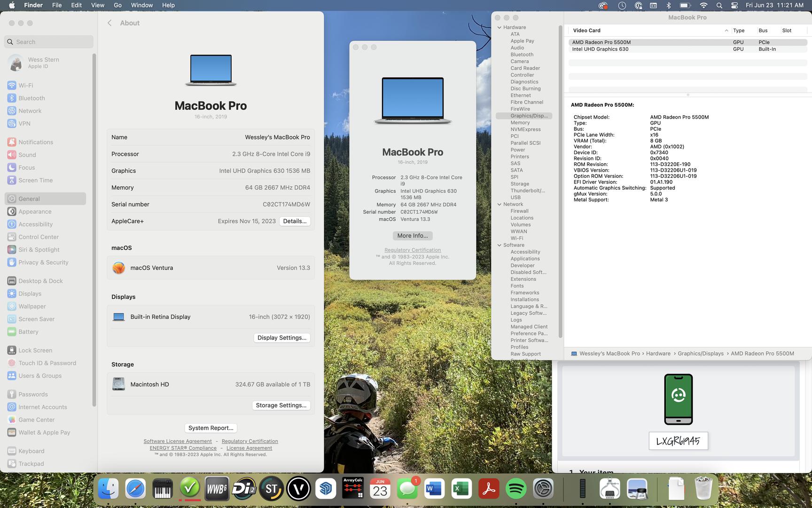Open System Settings icon in the Dock
The width and height of the screenshot is (812, 508).
543,489
